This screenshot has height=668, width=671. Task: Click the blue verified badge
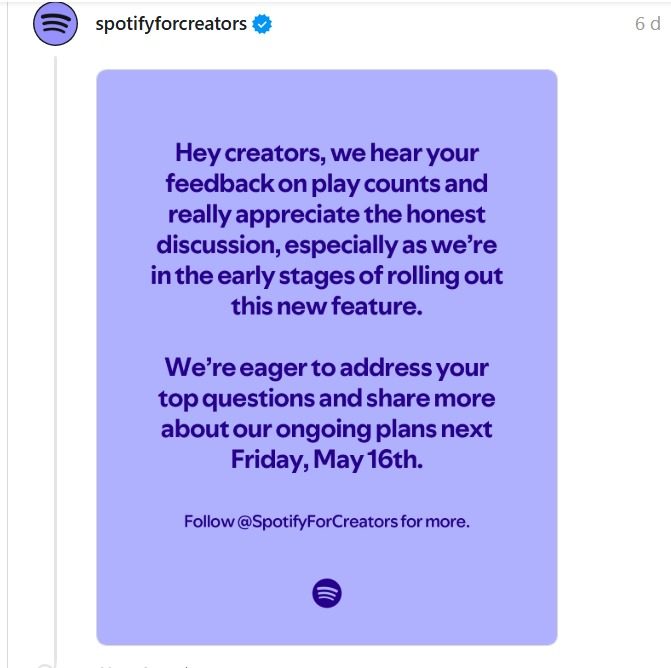[x=262, y=24]
